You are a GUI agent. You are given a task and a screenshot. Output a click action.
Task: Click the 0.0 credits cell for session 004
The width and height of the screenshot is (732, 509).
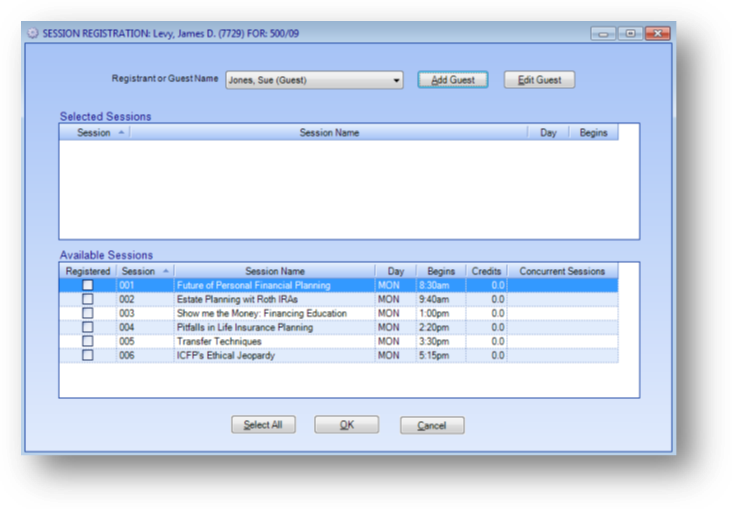486,327
